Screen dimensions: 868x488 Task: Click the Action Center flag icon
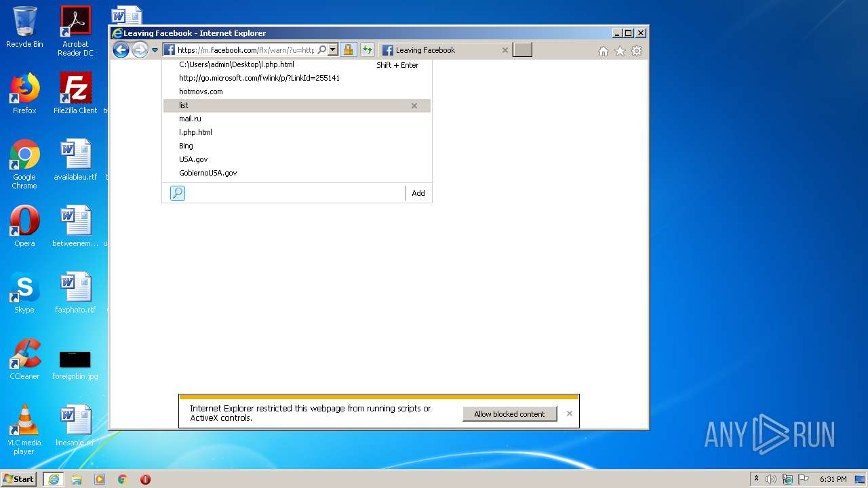tap(804, 479)
